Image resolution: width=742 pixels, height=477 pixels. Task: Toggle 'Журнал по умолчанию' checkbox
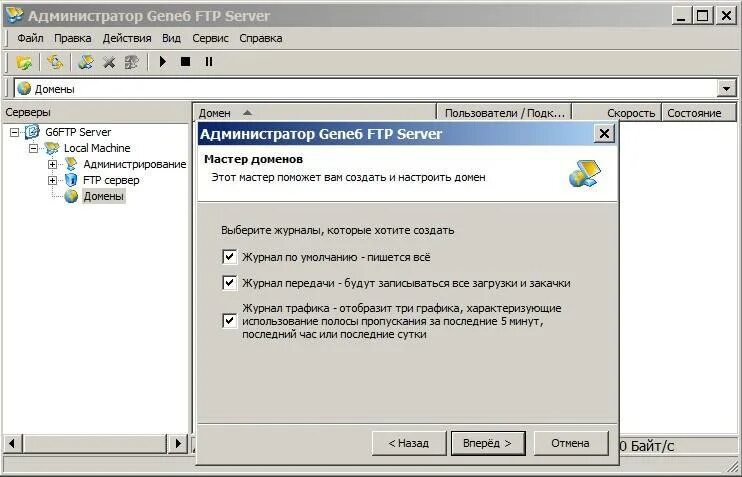coord(230,257)
